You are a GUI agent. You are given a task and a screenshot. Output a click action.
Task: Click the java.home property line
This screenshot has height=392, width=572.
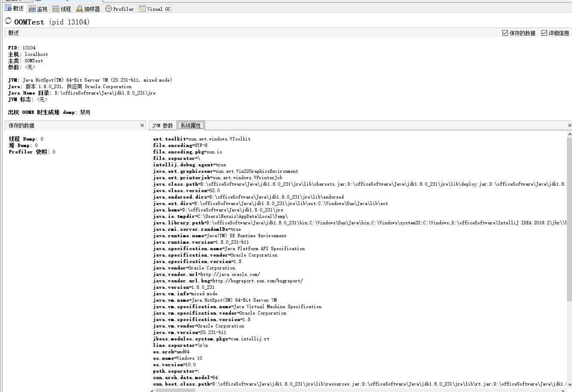click(218, 210)
